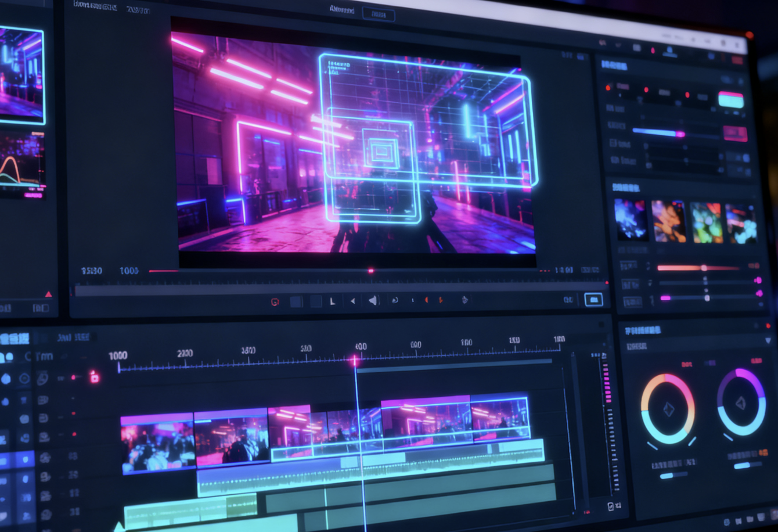The width and height of the screenshot is (778, 532).
Task: Toggle the cyan switch in top right panel
Action: tap(730, 99)
